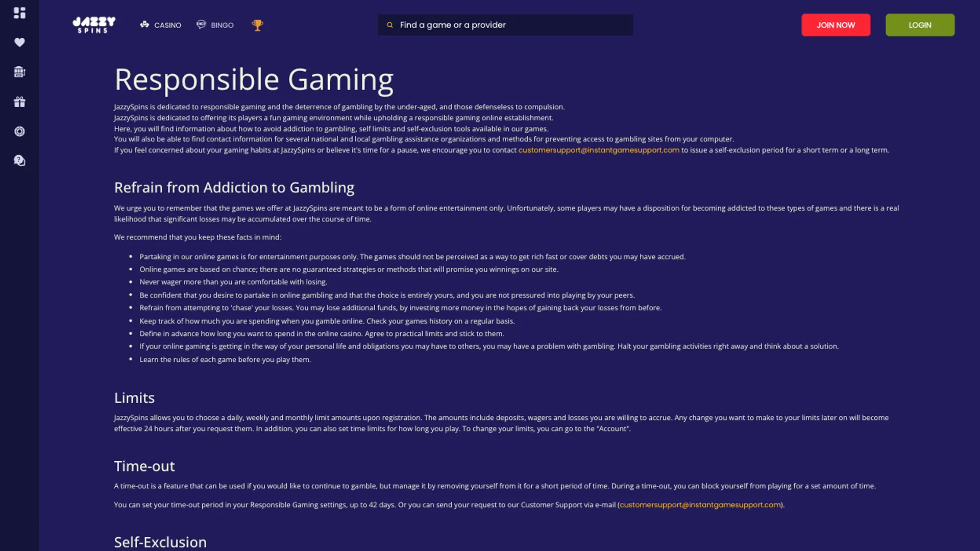Image resolution: width=980 pixels, height=551 pixels.
Task: Open promotions via the gift icon
Action: pyautogui.click(x=19, y=102)
